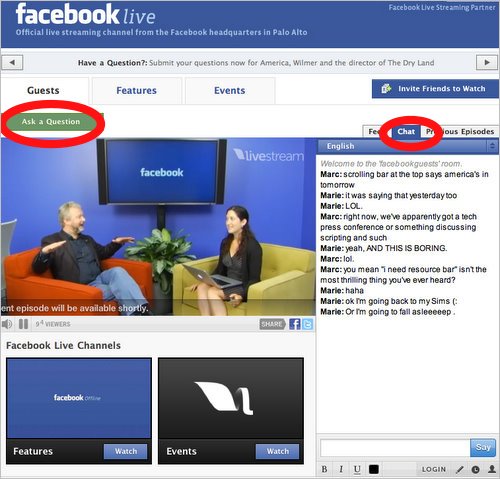Click Invite Friends to Watch
Screen dimensions: 500x479
click(x=435, y=89)
